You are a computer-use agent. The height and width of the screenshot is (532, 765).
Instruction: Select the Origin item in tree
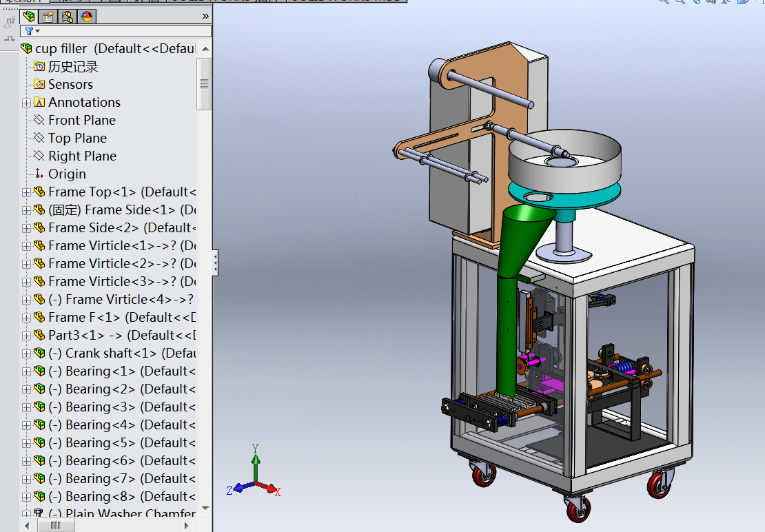(67, 174)
